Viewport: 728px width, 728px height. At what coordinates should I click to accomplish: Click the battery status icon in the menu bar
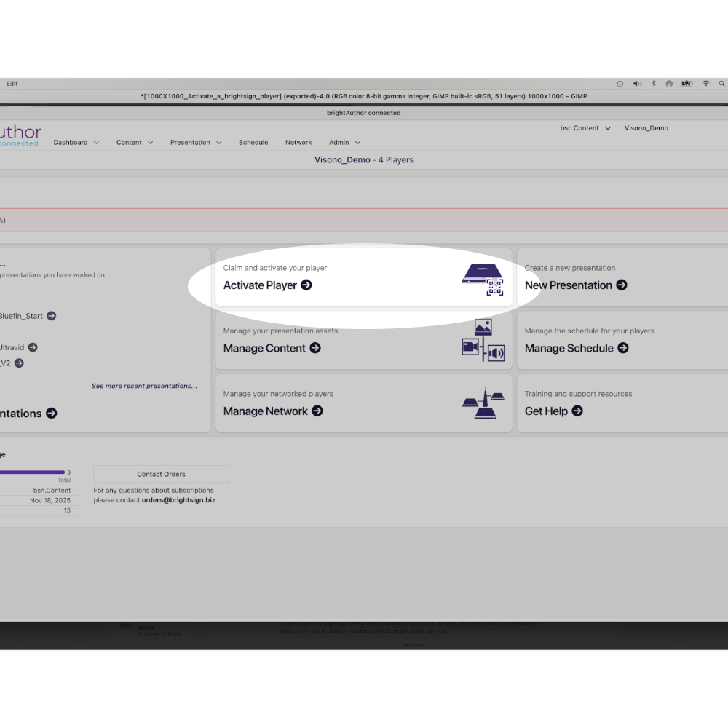pos(687,84)
